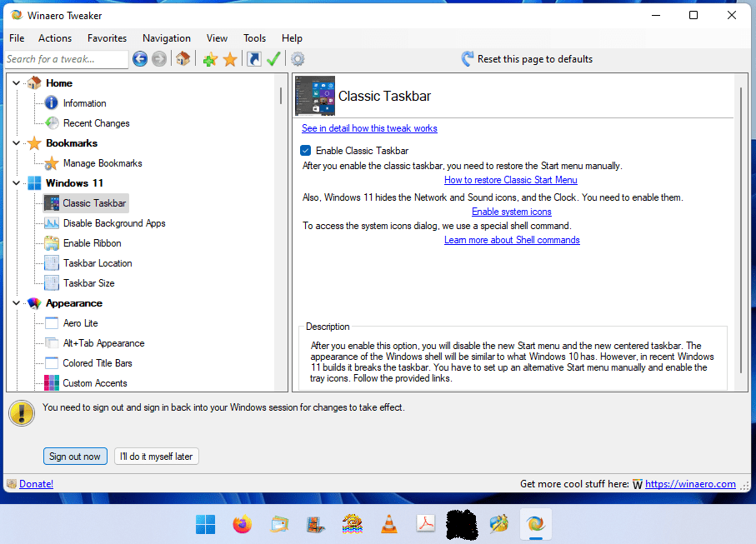
Task: Open the View menu
Action: 217,38
